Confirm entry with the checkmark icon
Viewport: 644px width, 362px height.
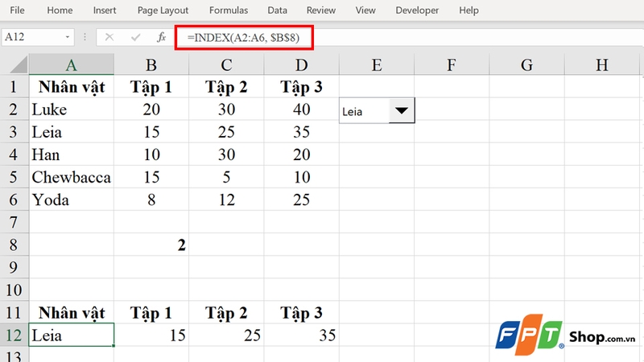tap(135, 37)
